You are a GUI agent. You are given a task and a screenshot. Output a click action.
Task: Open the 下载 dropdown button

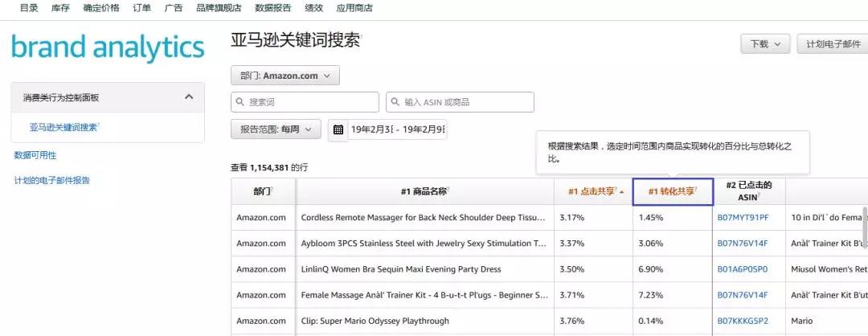[x=765, y=43]
